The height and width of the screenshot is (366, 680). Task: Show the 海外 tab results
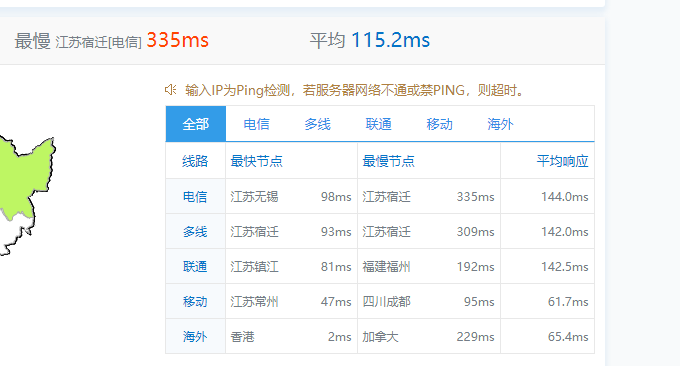click(x=500, y=124)
